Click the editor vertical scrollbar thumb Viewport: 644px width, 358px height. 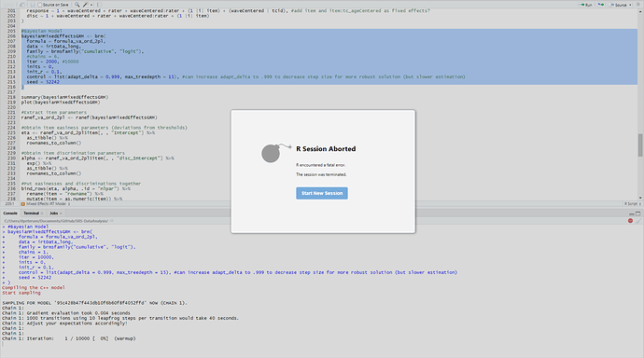tap(640, 145)
